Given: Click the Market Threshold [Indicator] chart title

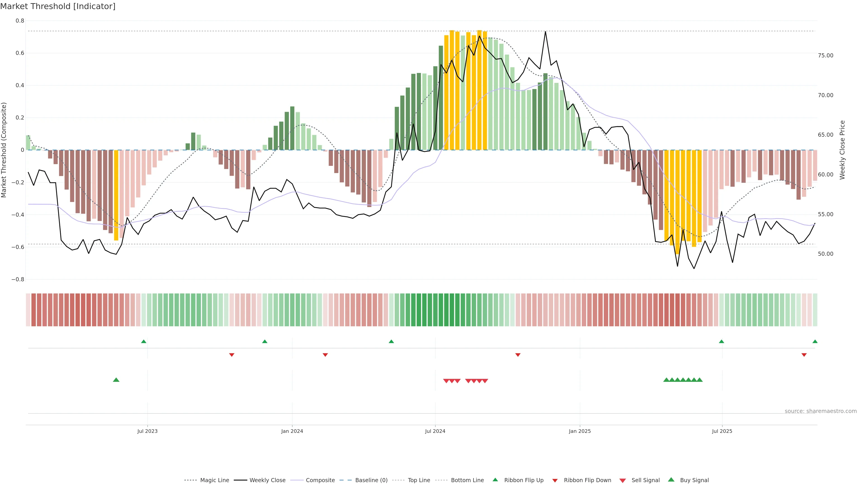Looking at the screenshot, I should point(58,6).
